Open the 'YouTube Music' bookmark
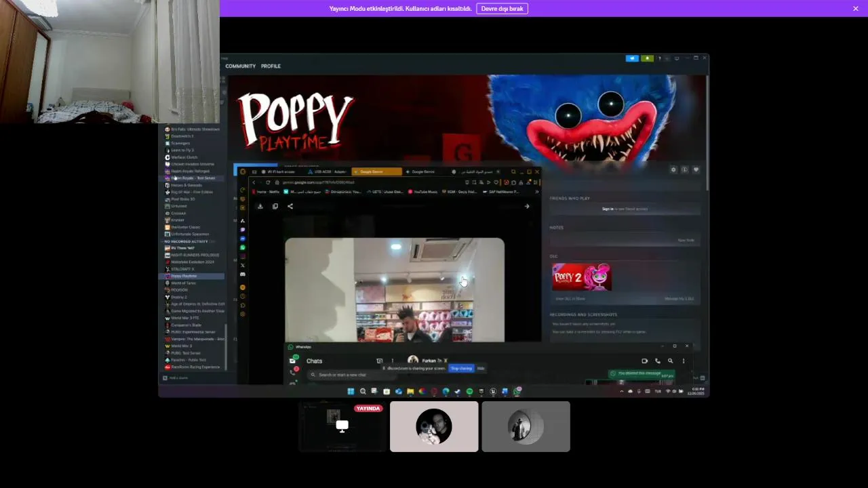 pos(423,192)
